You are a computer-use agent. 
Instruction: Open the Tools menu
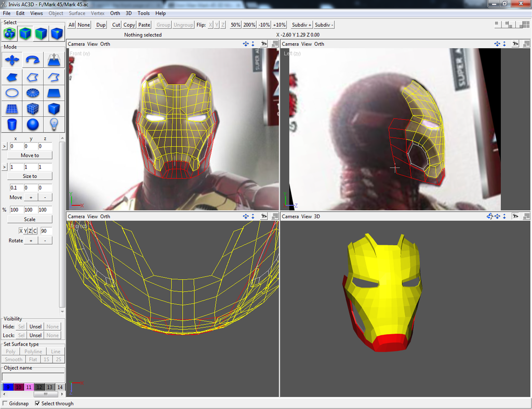click(x=143, y=13)
